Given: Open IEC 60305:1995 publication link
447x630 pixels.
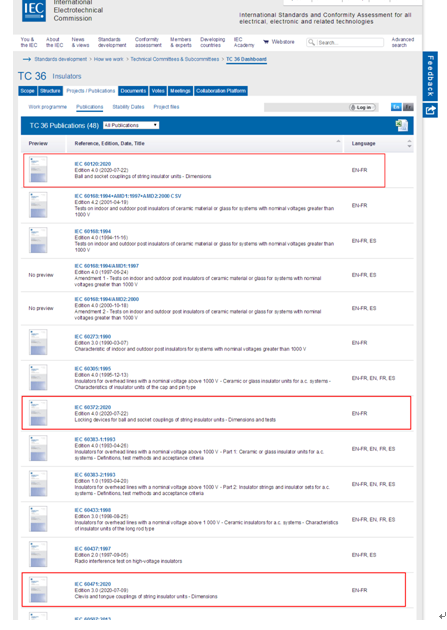Looking at the screenshot, I should click(93, 368).
